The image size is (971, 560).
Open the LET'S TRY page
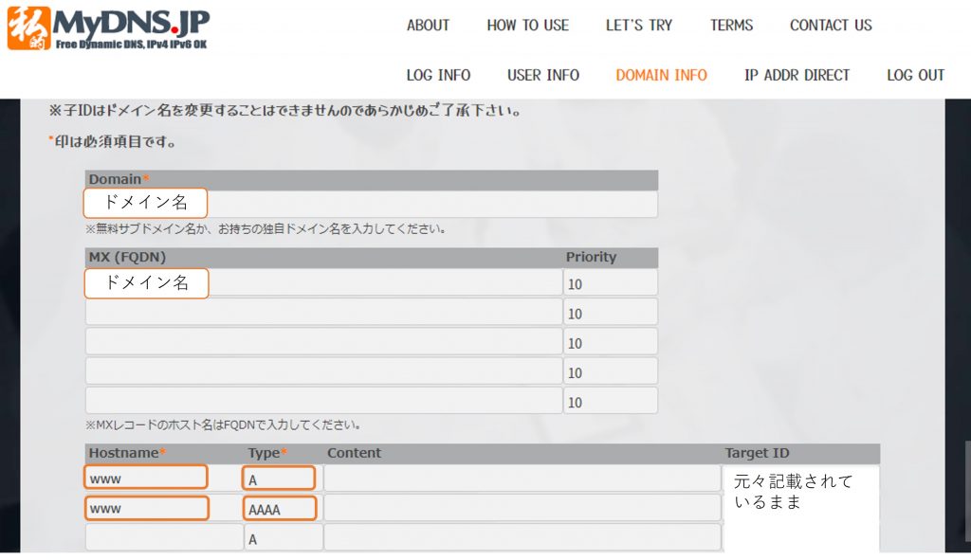click(x=639, y=26)
